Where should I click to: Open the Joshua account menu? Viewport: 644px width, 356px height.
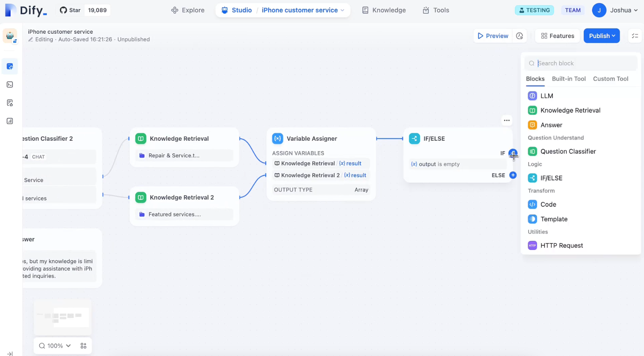pyautogui.click(x=615, y=10)
